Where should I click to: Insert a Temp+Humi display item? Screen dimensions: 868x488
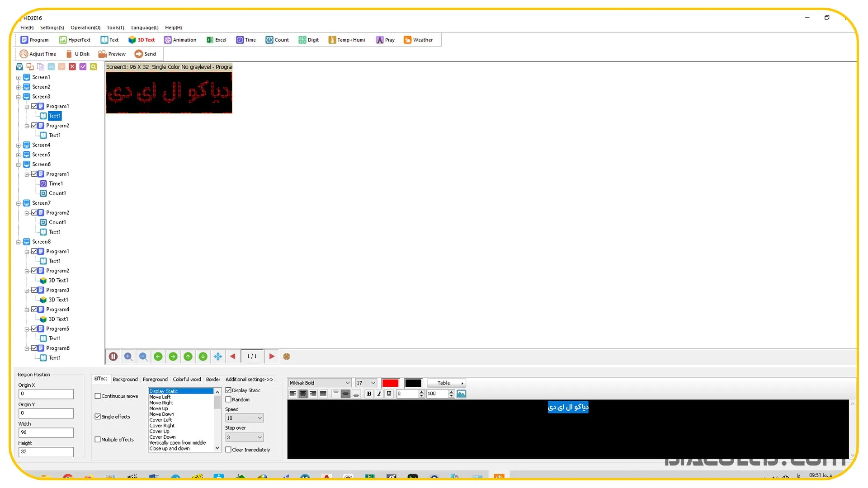click(346, 40)
